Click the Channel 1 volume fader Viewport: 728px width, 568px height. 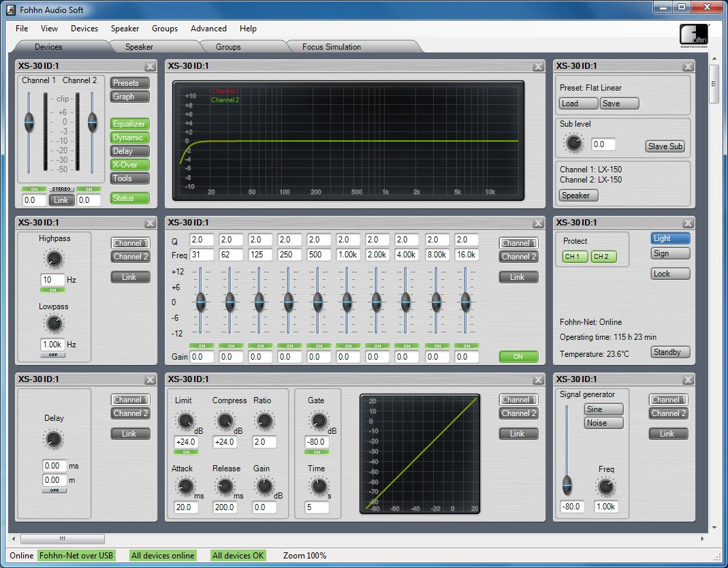(29, 123)
